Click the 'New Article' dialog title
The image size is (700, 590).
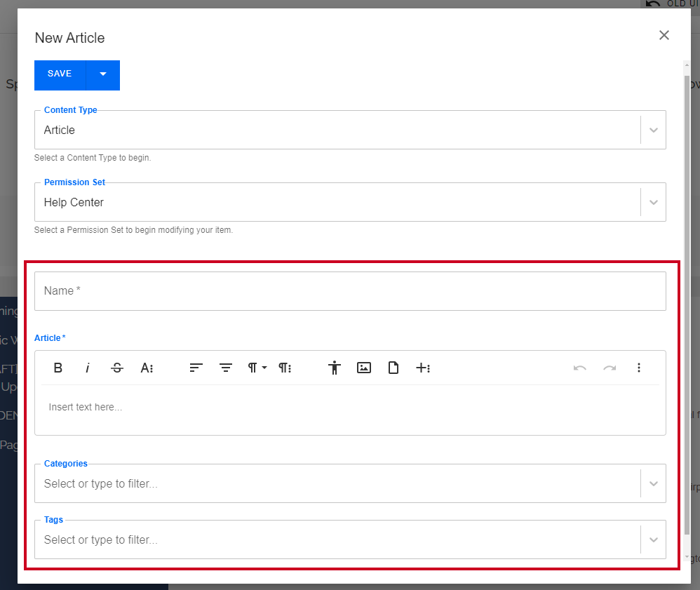click(x=69, y=38)
